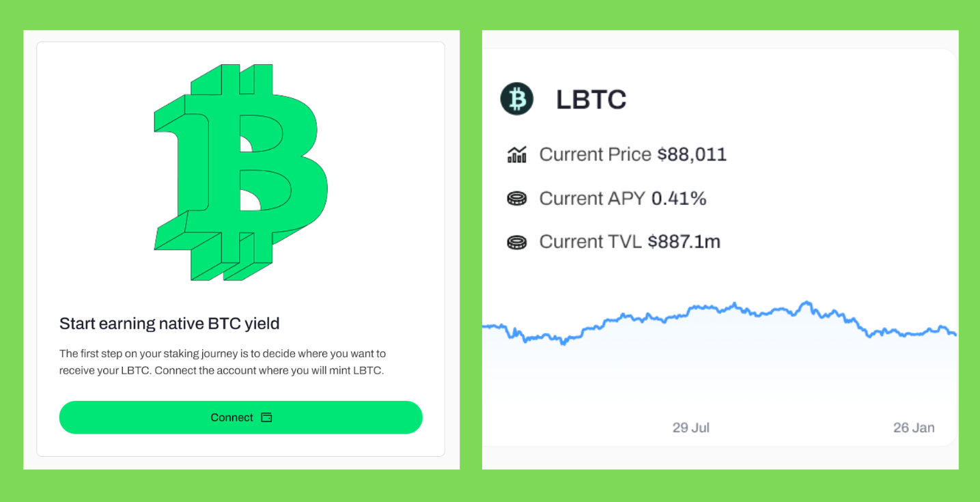980x502 pixels.
Task: Select the 29 Jul axis label on the chart
Action: click(690, 428)
